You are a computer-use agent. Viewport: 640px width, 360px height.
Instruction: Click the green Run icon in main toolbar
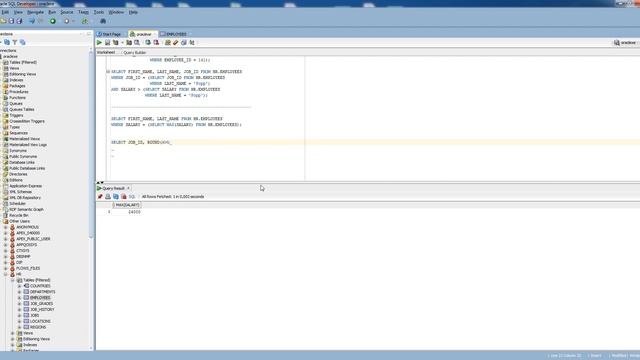tap(53, 21)
